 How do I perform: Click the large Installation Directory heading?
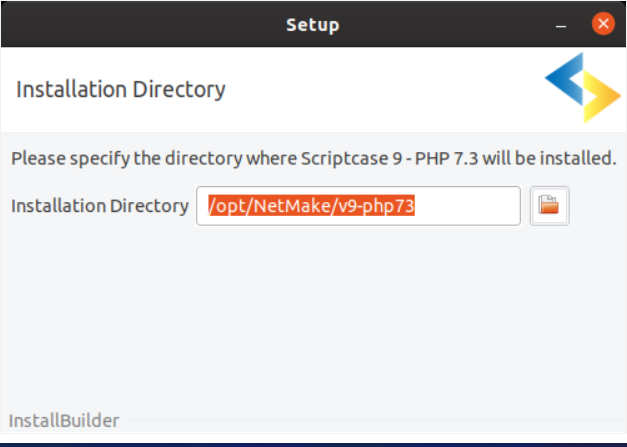(x=121, y=90)
